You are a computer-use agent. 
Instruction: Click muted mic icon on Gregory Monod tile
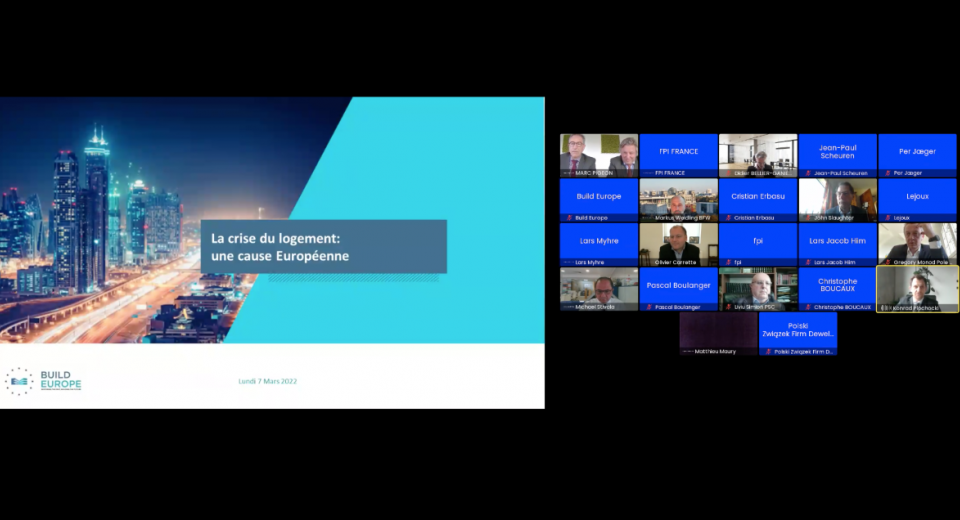[x=888, y=263]
